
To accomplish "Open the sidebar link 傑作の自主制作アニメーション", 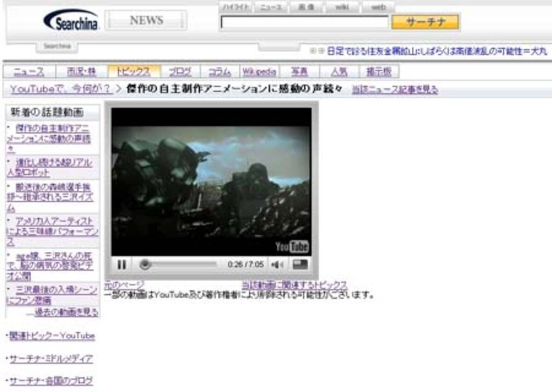I will [49, 138].
